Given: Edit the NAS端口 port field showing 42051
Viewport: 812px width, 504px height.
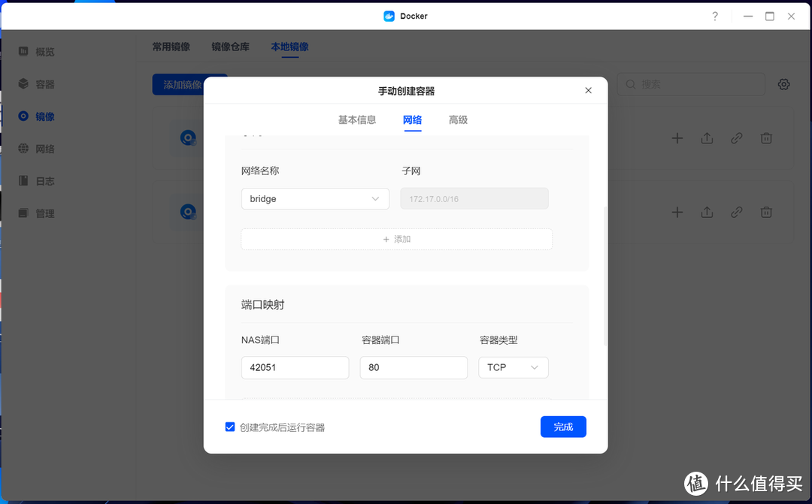Looking at the screenshot, I should click(295, 367).
